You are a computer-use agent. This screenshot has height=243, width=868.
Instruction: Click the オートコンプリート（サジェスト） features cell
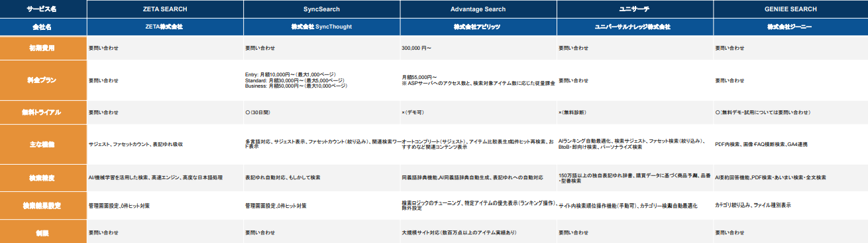pos(478,144)
